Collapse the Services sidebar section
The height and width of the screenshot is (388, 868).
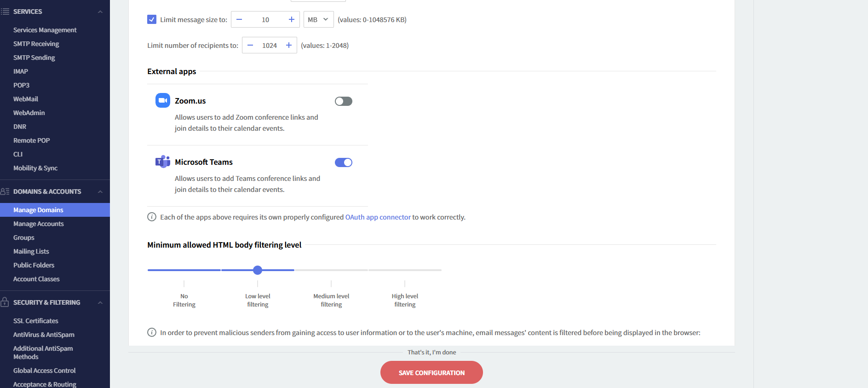pos(100,12)
